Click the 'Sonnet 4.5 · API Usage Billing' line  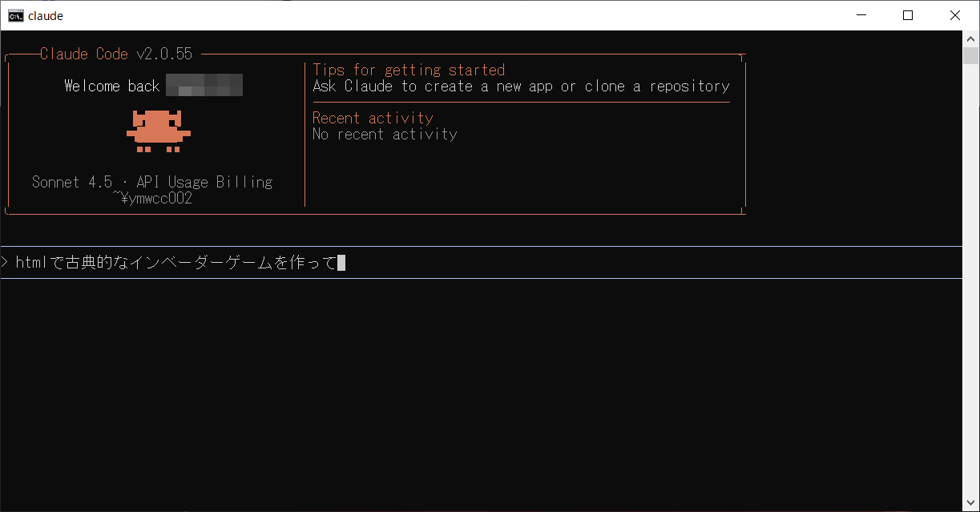pyautogui.click(x=152, y=182)
